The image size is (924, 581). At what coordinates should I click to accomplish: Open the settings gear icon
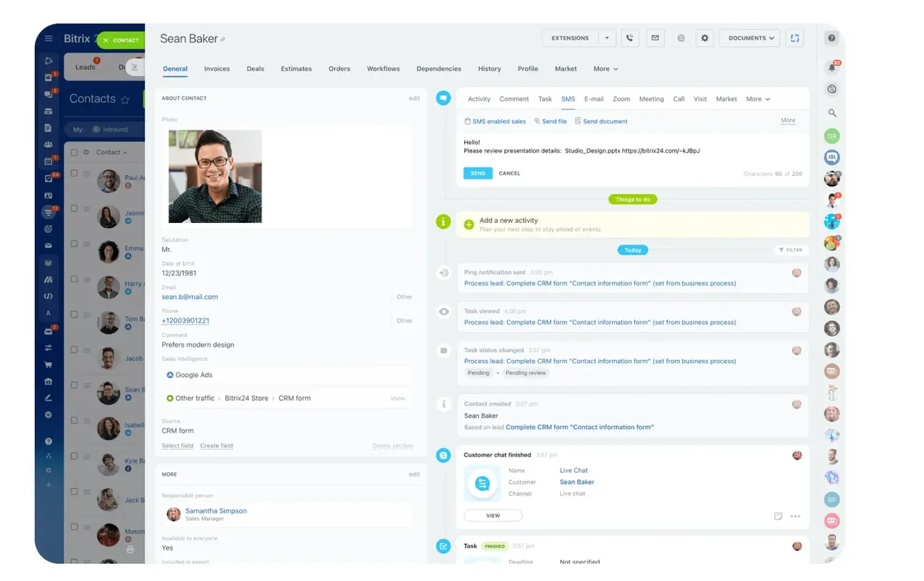click(704, 38)
